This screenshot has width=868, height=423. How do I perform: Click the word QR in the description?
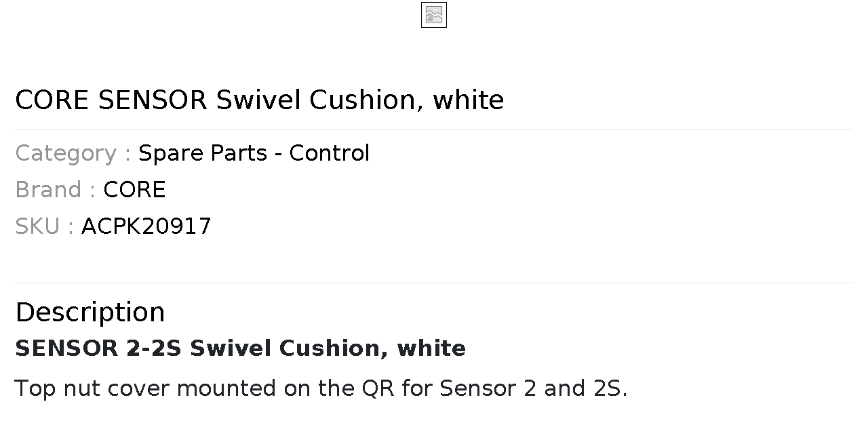click(x=378, y=388)
